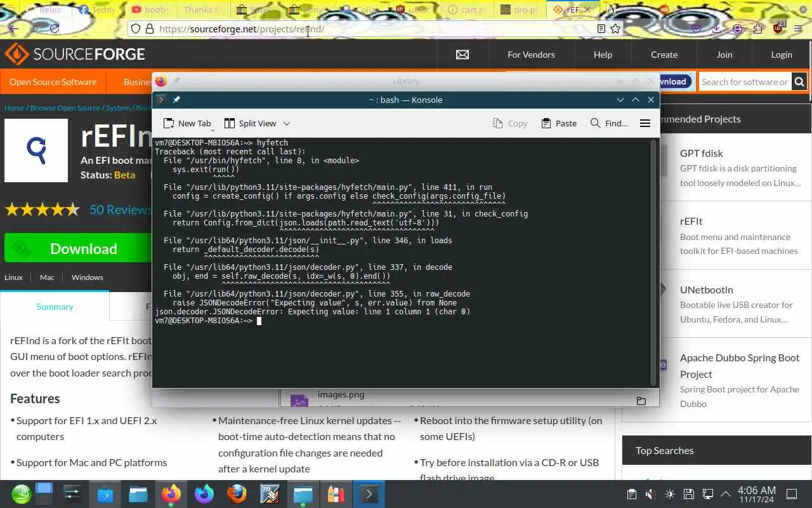
Task: Click the Create menu item
Action: [x=664, y=55]
